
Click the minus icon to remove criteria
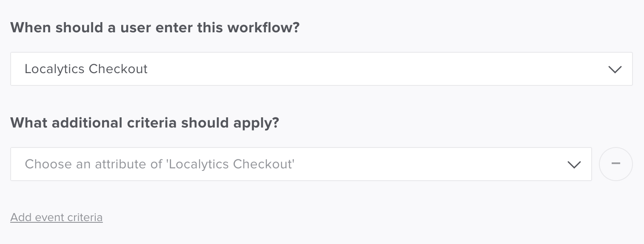coord(616,164)
